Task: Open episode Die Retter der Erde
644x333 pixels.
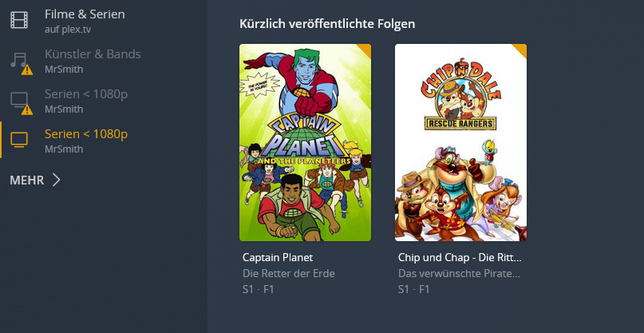Action: tap(289, 273)
